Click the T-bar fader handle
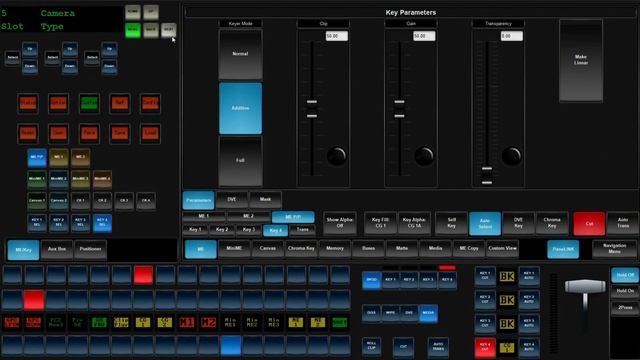The image size is (640, 360). point(585,287)
